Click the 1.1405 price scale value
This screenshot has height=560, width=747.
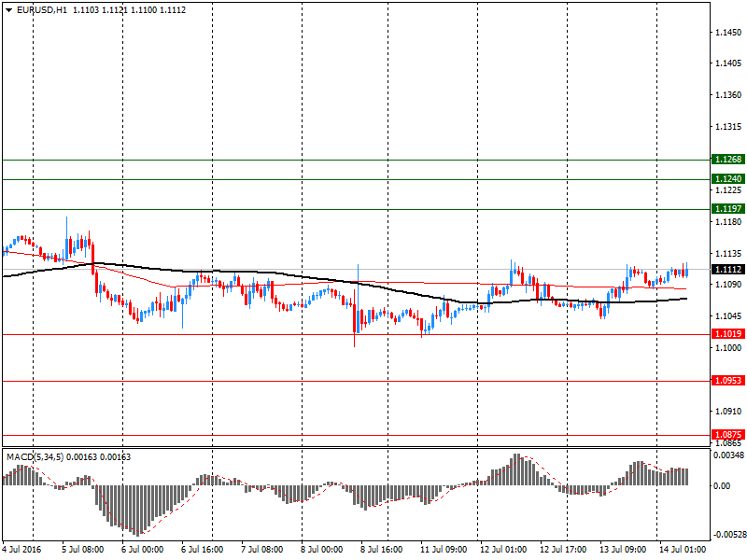tap(728, 63)
